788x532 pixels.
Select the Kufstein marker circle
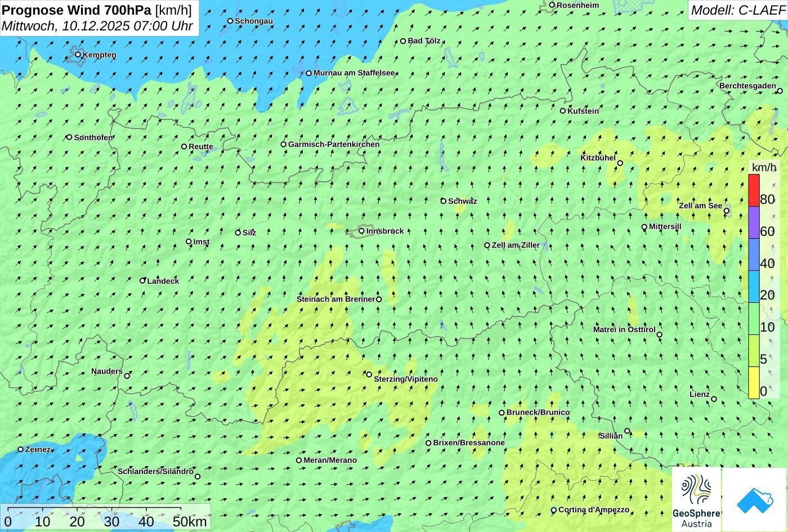(x=563, y=111)
